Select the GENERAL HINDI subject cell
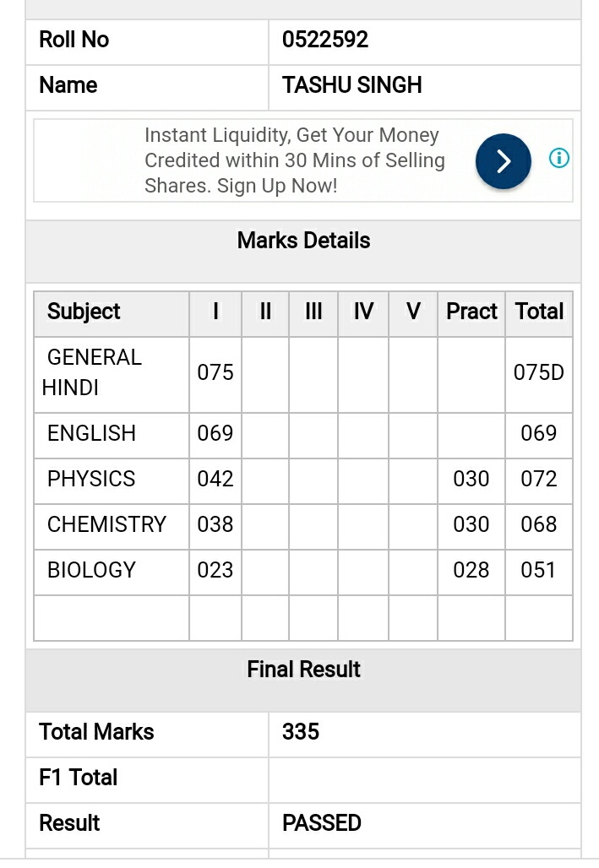Viewport: 599px width, 868px height. pyautogui.click(x=112, y=373)
